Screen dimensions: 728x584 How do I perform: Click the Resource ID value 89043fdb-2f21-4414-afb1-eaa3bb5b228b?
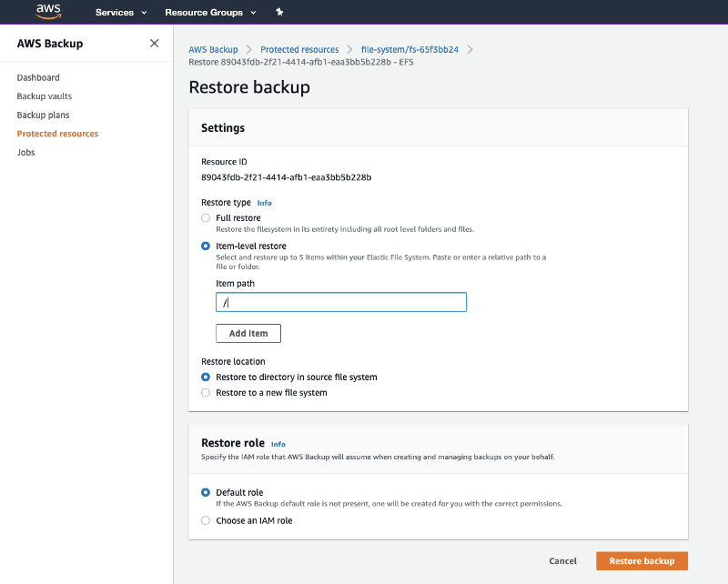[x=286, y=177]
